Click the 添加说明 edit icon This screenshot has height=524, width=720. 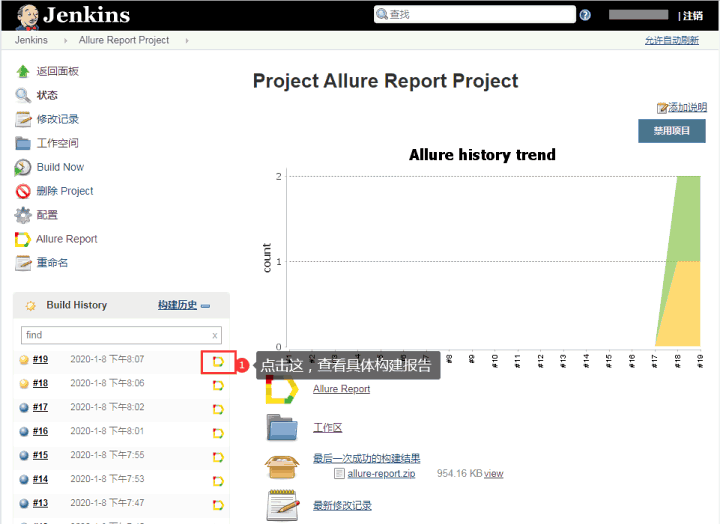click(x=662, y=108)
